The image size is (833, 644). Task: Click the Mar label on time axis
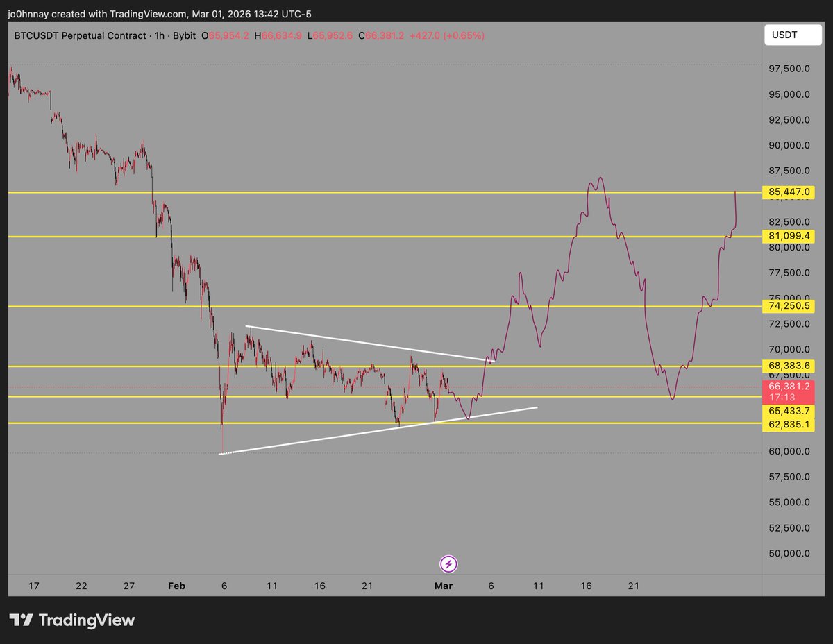[x=443, y=586]
